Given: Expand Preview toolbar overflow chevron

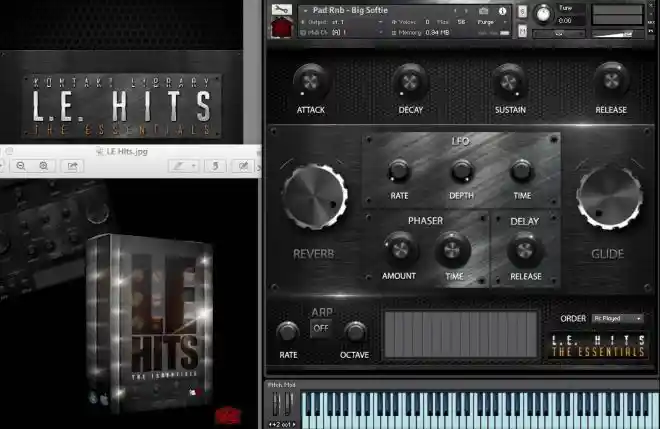Looking at the screenshot, I should coord(258,167).
